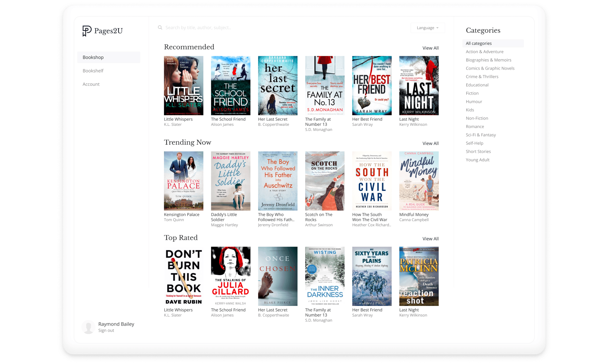The width and height of the screenshot is (609, 364).
Task: Click View All for Trending Now
Action: (430, 143)
